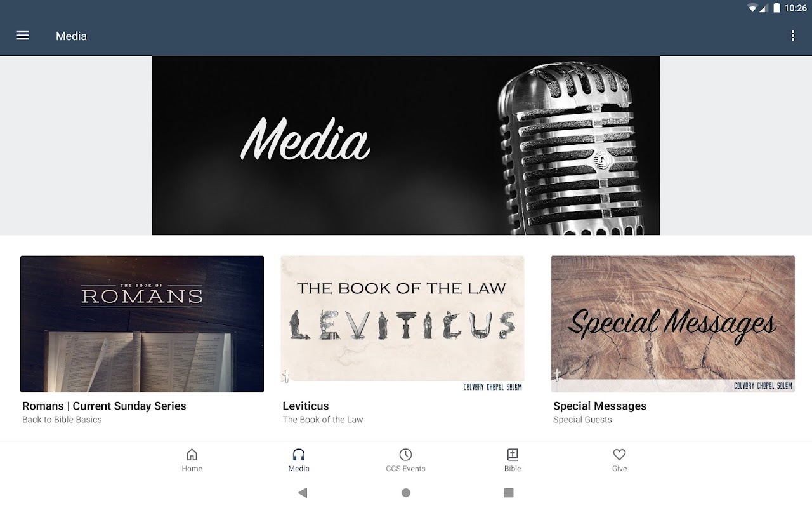Open the three-dot overflow menu
This screenshot has width=812, height=508.
click(792, 36)
